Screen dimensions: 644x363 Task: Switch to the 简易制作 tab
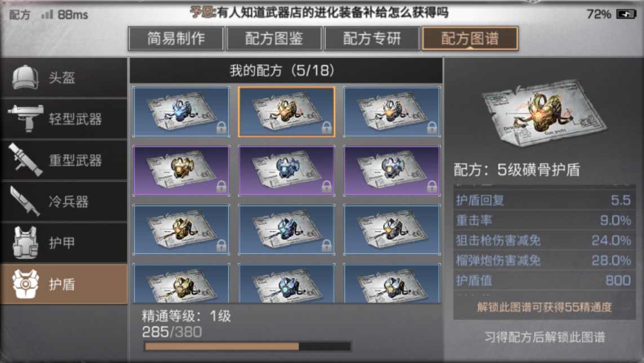pos(176,39)
